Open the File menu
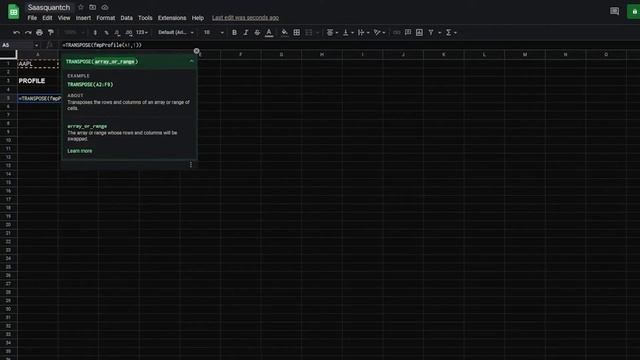Viewport: 640px width, 360px height. (32, 18)
